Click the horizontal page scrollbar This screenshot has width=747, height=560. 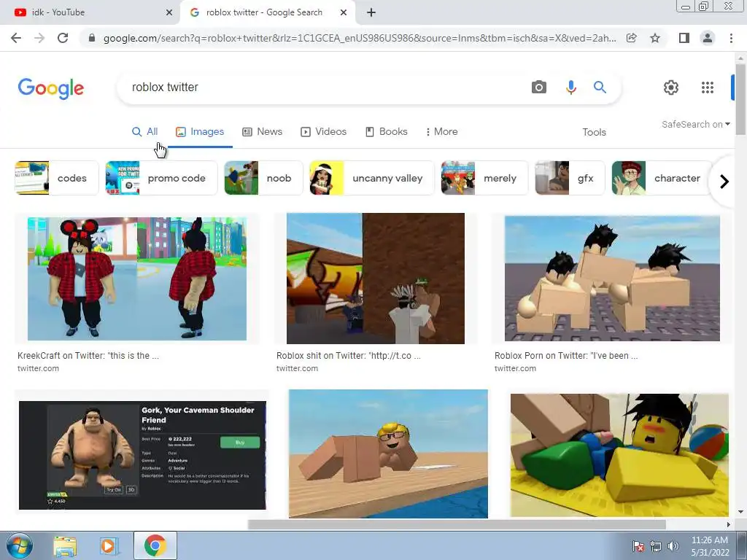[x=457, y=524]
